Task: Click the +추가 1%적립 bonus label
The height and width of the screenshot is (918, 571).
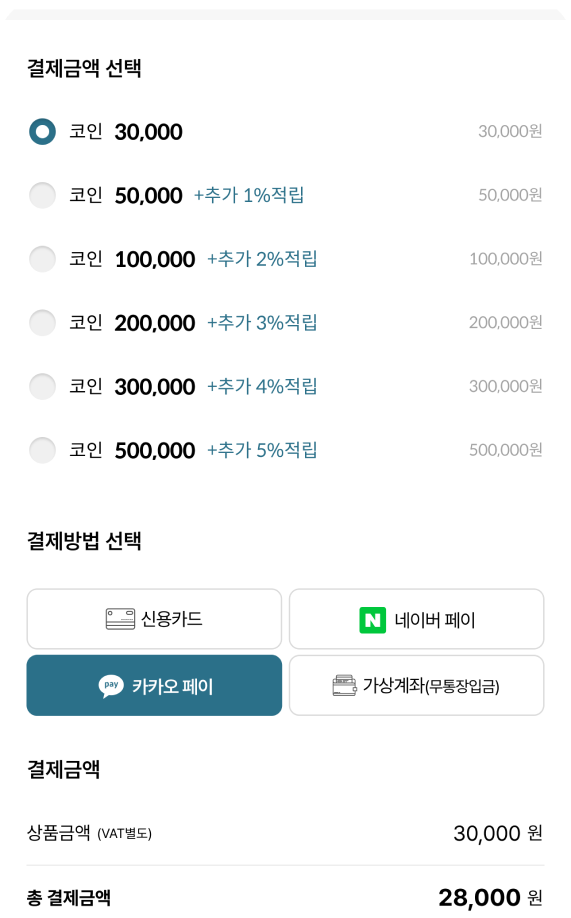Action: 249,195
